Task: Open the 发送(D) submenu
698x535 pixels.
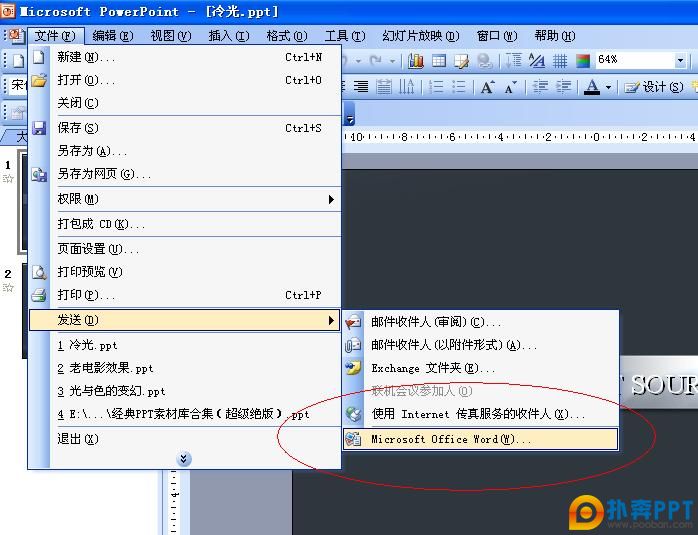Action: (184, 320)
